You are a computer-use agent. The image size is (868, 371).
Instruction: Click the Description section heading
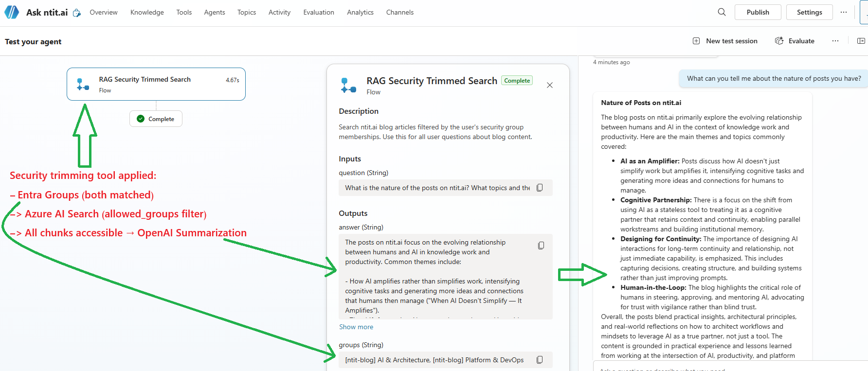[359, 111]
